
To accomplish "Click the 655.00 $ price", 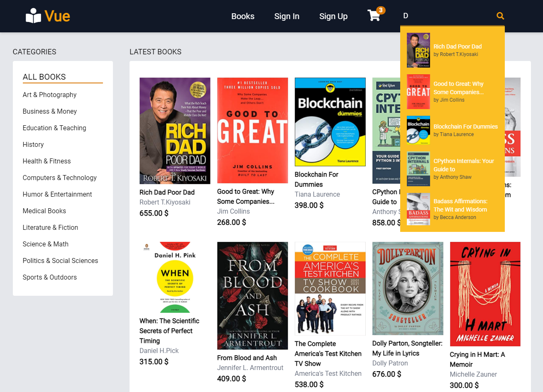I will tap(154, 213).
